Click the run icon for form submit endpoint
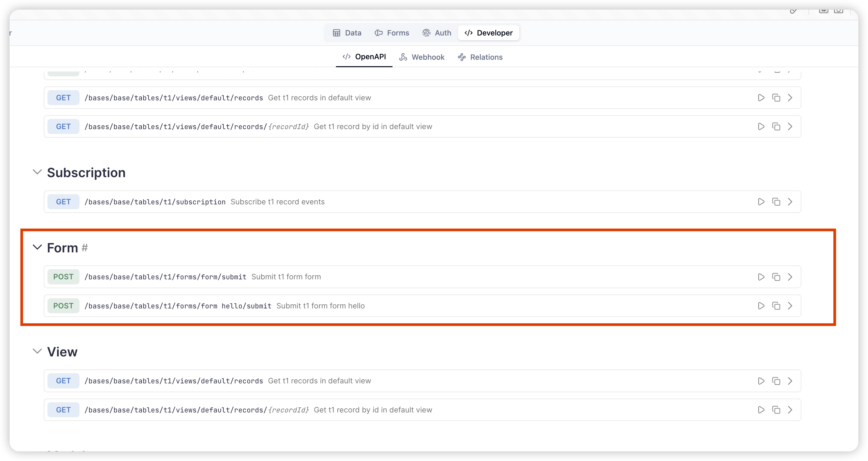This screenshot has width=868, height=461. (x=761, y=277)
